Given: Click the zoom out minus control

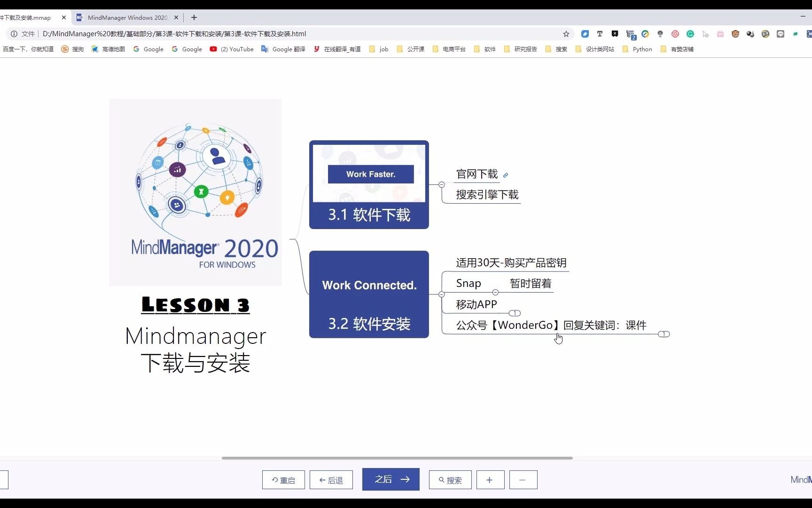Looking at the screenshot, I should tap(523, 479).
